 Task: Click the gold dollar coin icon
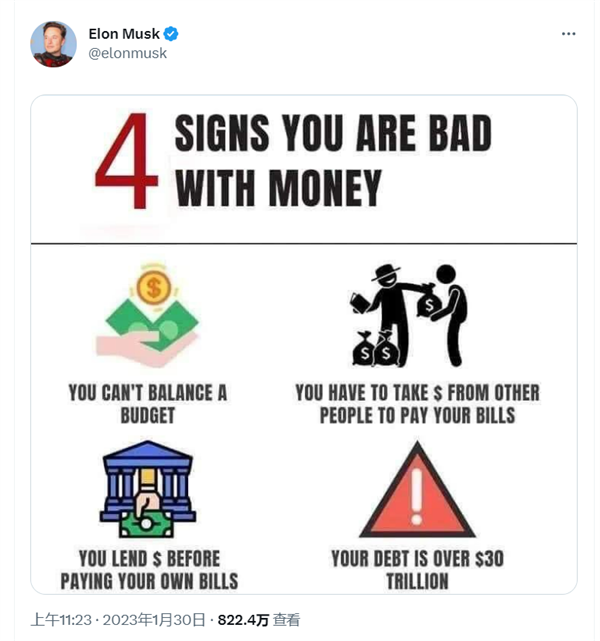point(152,285)
